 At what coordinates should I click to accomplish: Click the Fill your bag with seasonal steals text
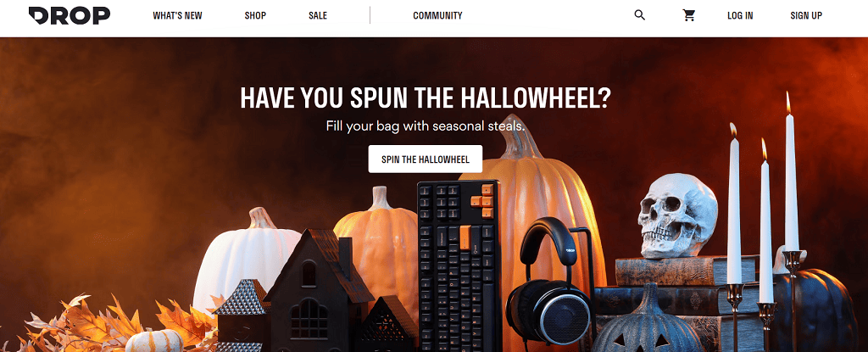click(x=426, y=126)
